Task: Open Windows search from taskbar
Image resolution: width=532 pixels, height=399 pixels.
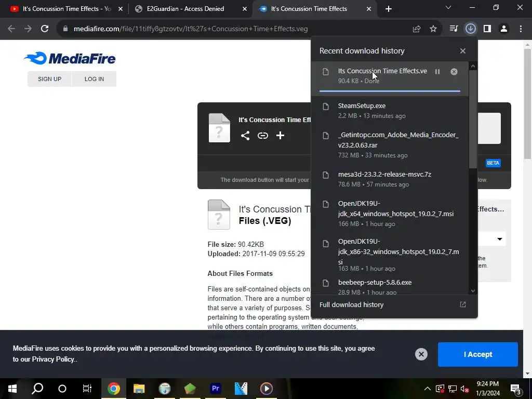Action: [37, 389]
